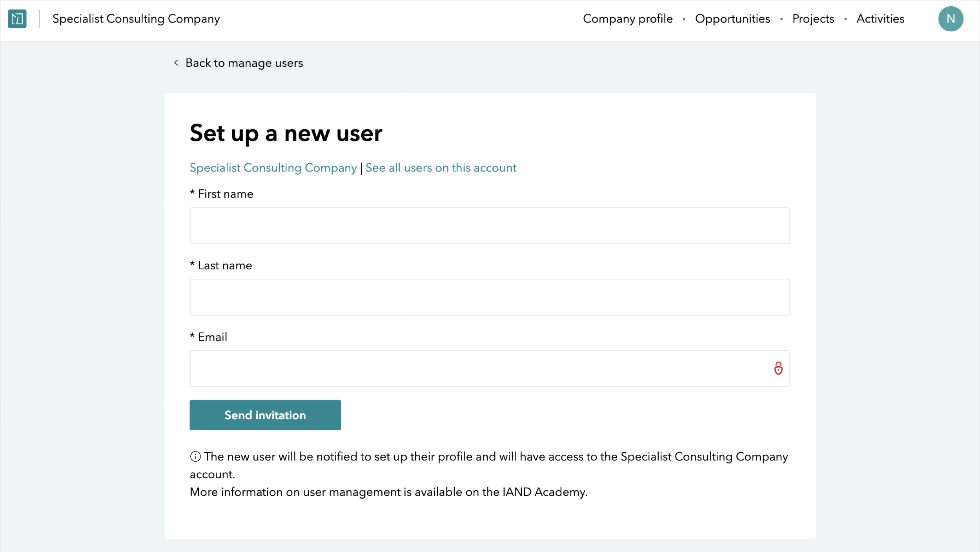Click the password manager lock icon in Email field
This screenshot has width=980, height=552.
click(778, 369)
